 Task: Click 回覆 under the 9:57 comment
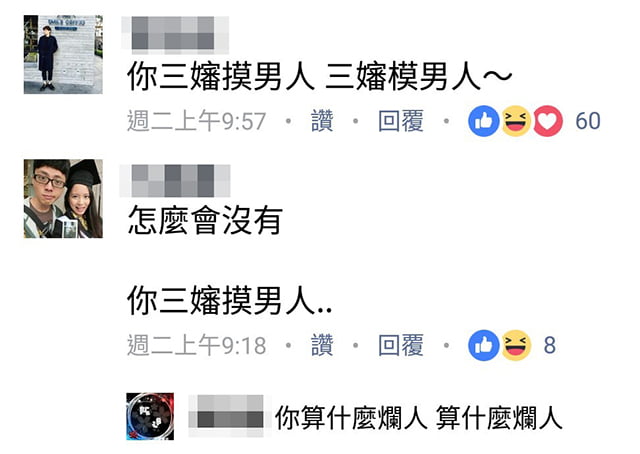tap(400, 121)
